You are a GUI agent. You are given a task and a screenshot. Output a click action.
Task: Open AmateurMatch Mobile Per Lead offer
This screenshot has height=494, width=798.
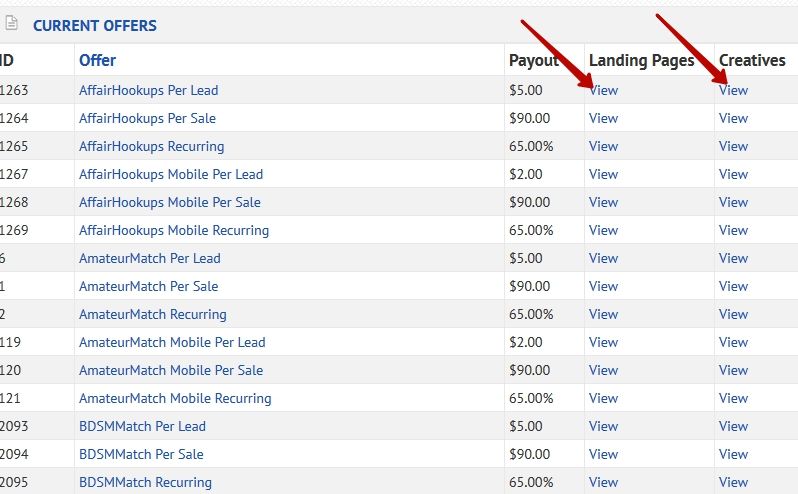click(x=172, y=342)
